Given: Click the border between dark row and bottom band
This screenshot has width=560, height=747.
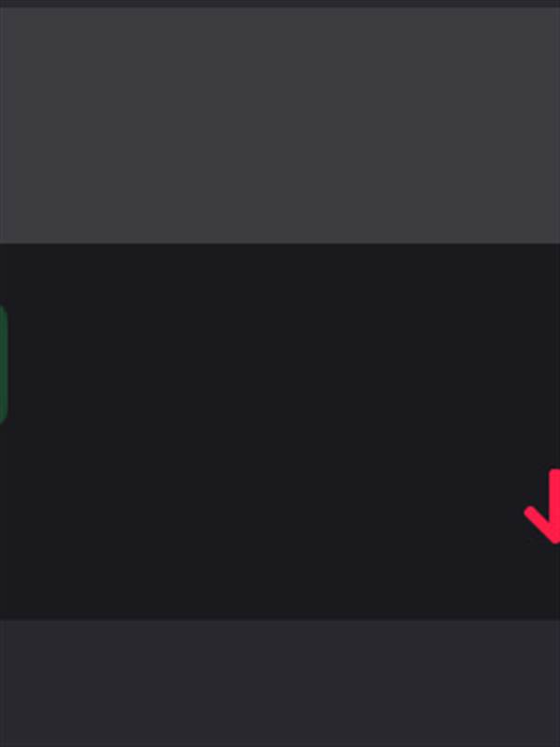Looking at the screenshot, I should pyautogui.click(x=280, y=620).
